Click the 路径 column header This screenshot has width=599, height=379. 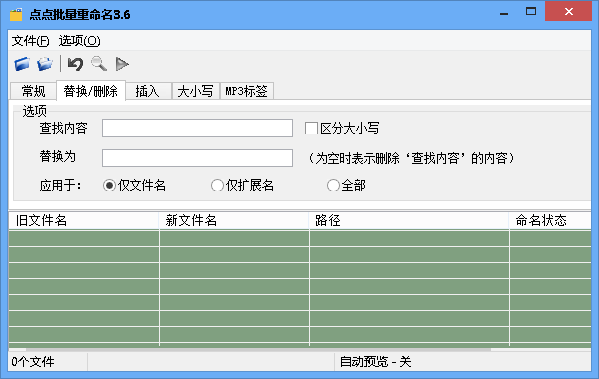pos(409,220)
